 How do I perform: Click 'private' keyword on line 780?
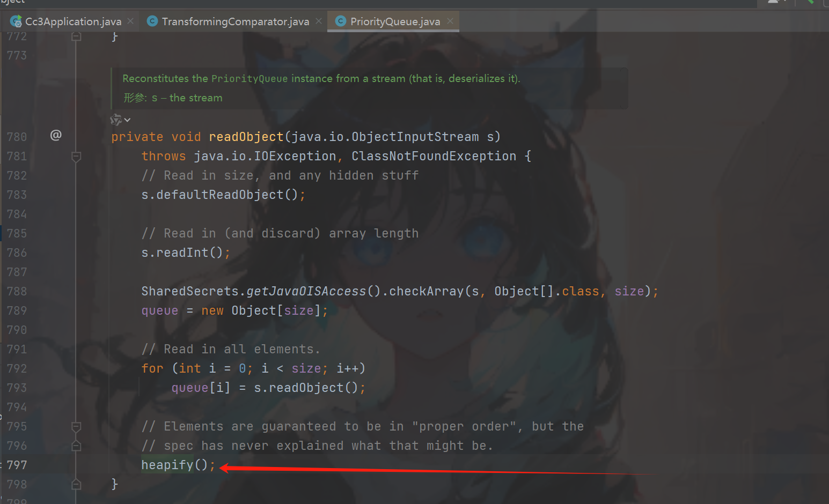(137, 137)
